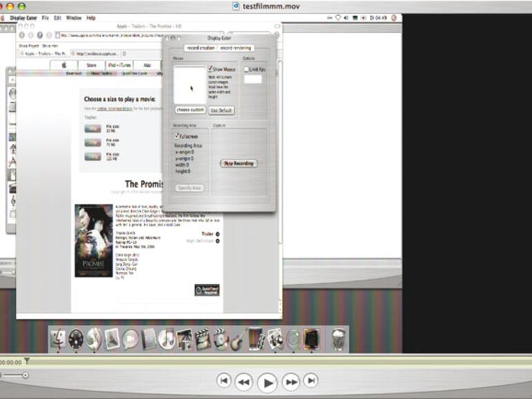Viewport: 532px width, 399px height.
Task: Toggle the Fullscreen checkbox in Recording Area
Action: pyautogui.click(x=176, y=136)
